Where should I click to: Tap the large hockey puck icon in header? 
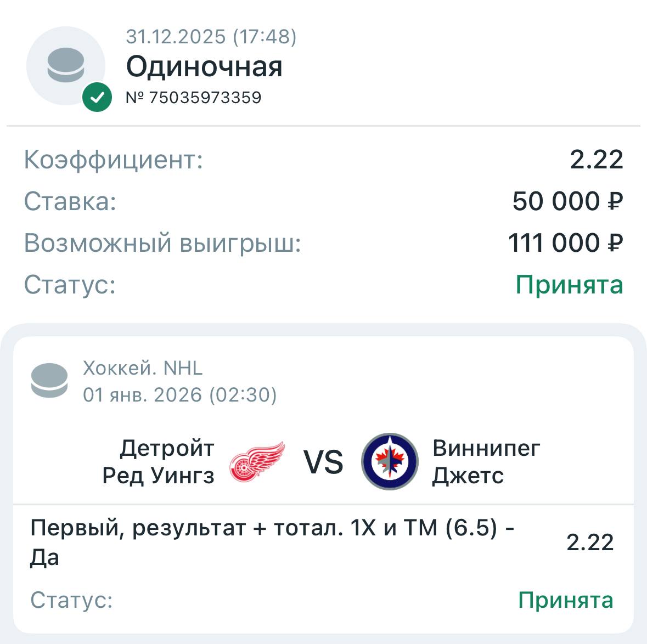pyautogui.click(x=65, y=65)
